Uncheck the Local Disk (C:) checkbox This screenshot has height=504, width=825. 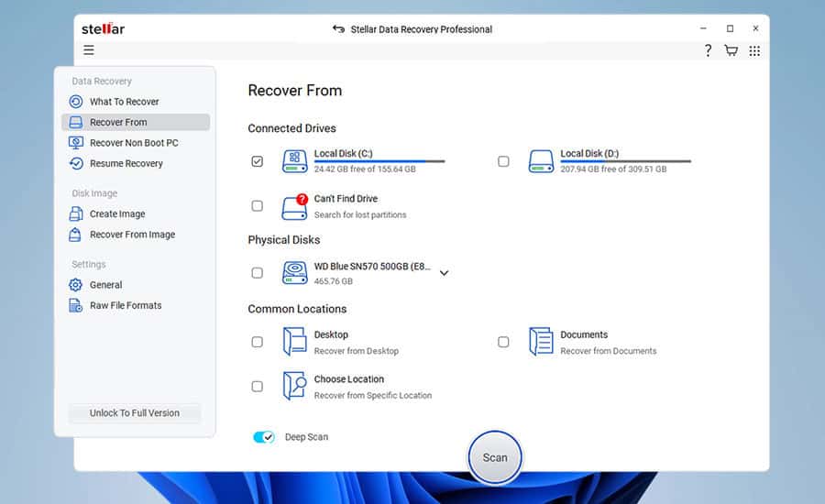pyautogui.click(x=258, y=161)
